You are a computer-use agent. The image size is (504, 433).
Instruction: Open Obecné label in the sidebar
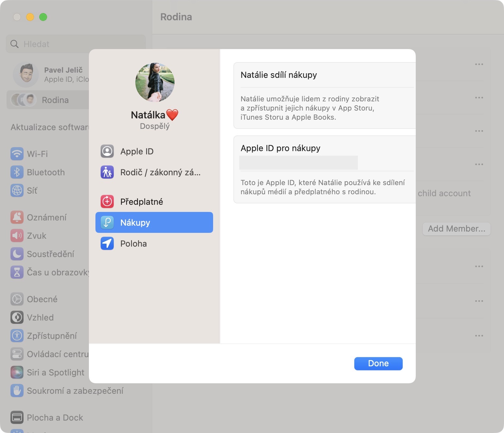(42, 299)
